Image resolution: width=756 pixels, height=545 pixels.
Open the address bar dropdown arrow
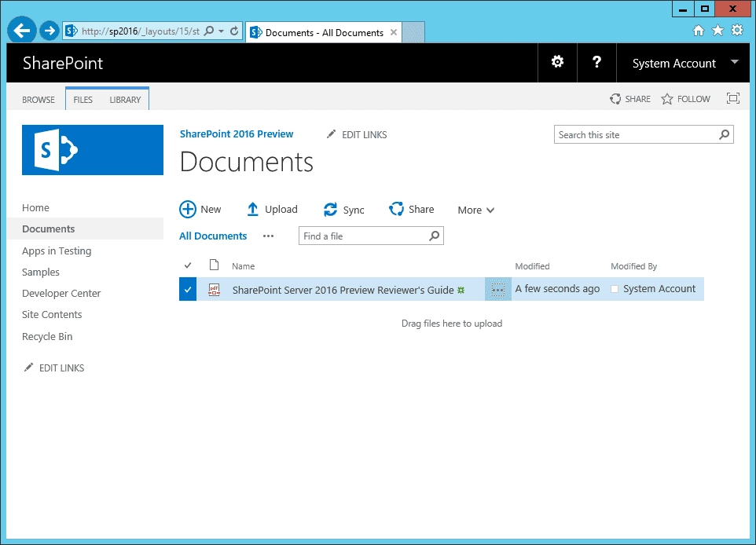point(222,31)
